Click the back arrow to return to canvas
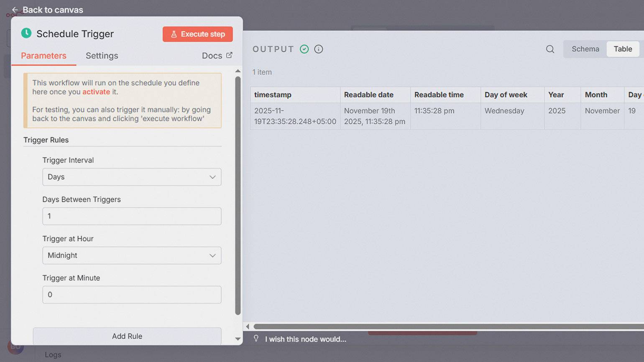 coord(15,10)
